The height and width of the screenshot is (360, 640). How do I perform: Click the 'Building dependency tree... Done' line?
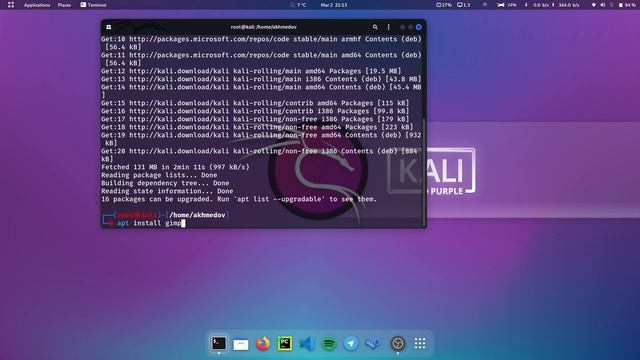pyautogui.click(x=165, y=183)
